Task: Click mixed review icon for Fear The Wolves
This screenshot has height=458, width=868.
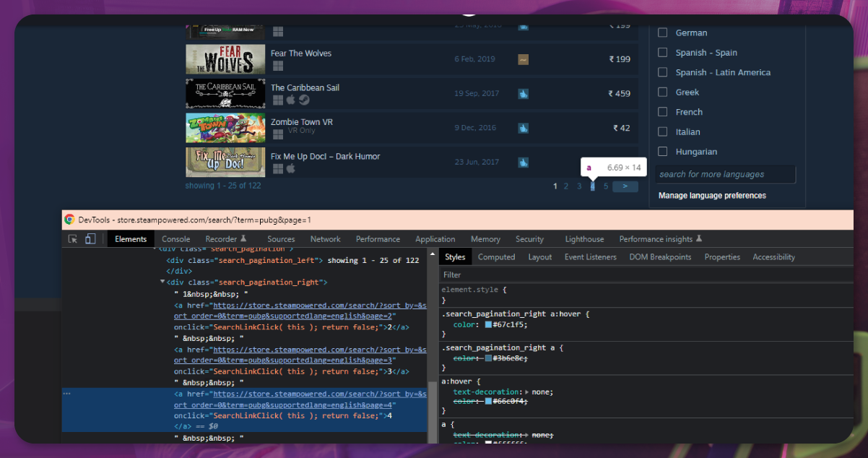Action: [523, 59]
